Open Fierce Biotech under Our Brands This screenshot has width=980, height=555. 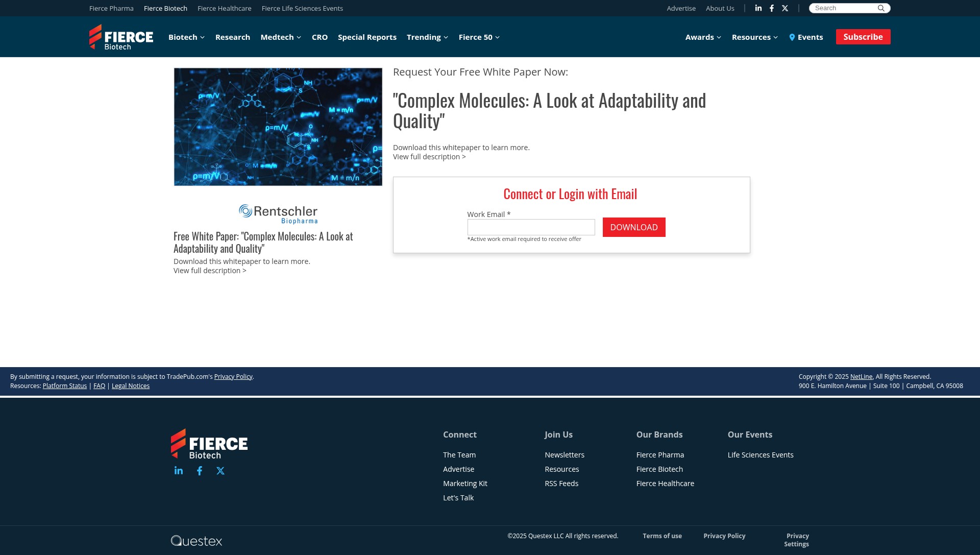659,469
